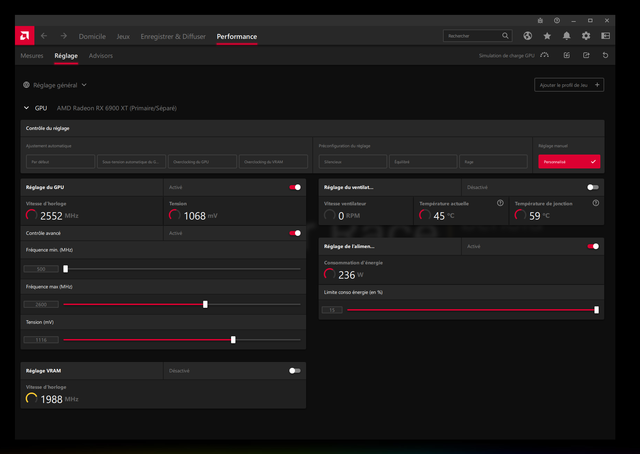Toggle the Contrôle avancé switch
Image resolution: width=640 pixels, height=454 pixels.
click(x=295, y=233)
